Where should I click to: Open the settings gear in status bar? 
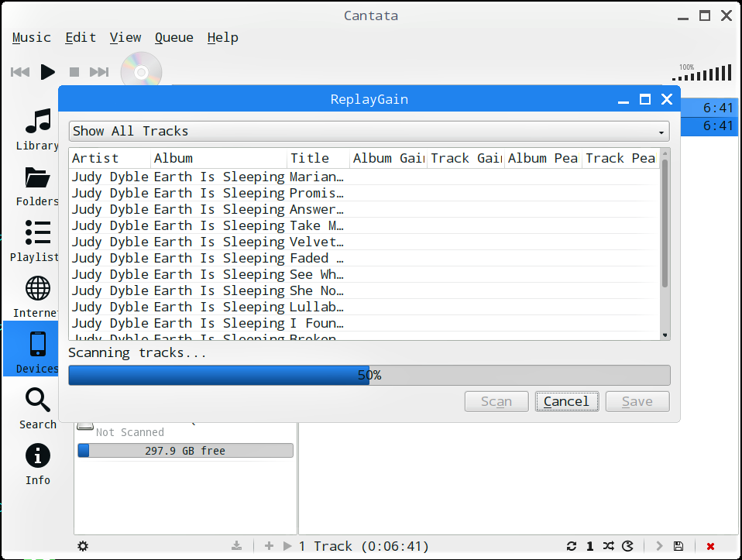pyautogui.click(x=83, y=546)
